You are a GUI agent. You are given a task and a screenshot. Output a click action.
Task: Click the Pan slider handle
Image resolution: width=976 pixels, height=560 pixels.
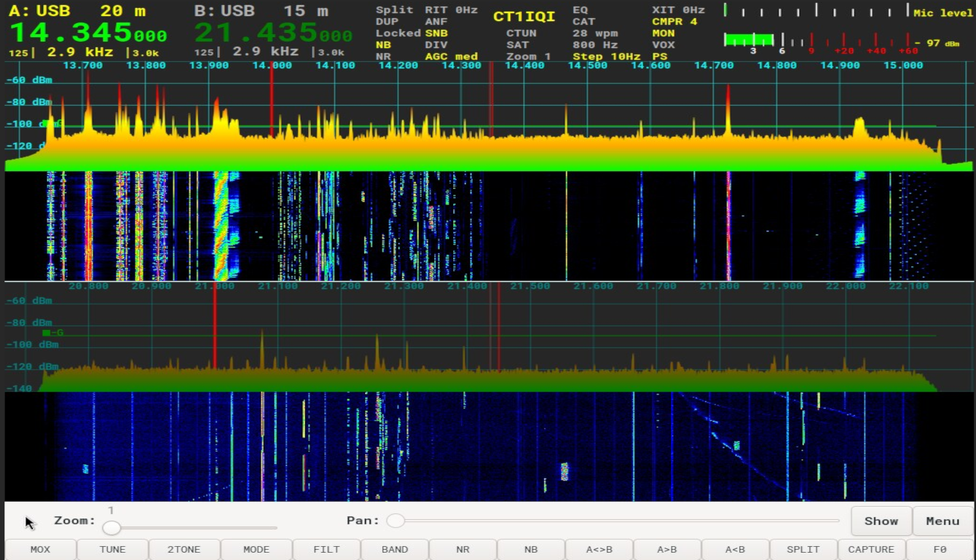click(395, 521)
